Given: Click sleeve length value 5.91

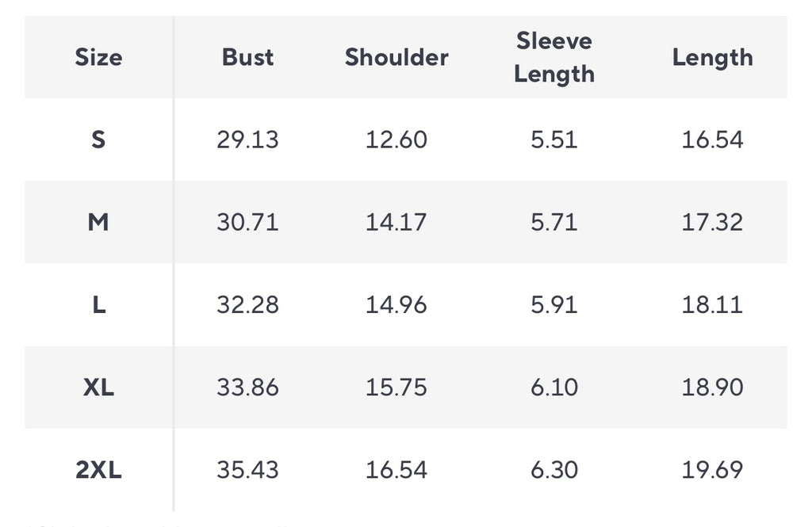Looking at the screenshot, I should coord(554,304).
